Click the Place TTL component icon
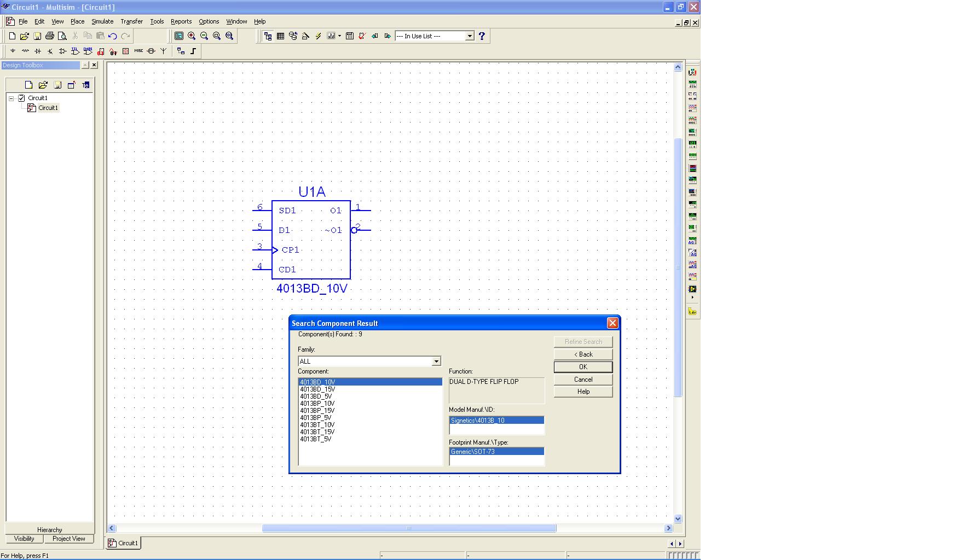971x560 pixels. [75, 51]
